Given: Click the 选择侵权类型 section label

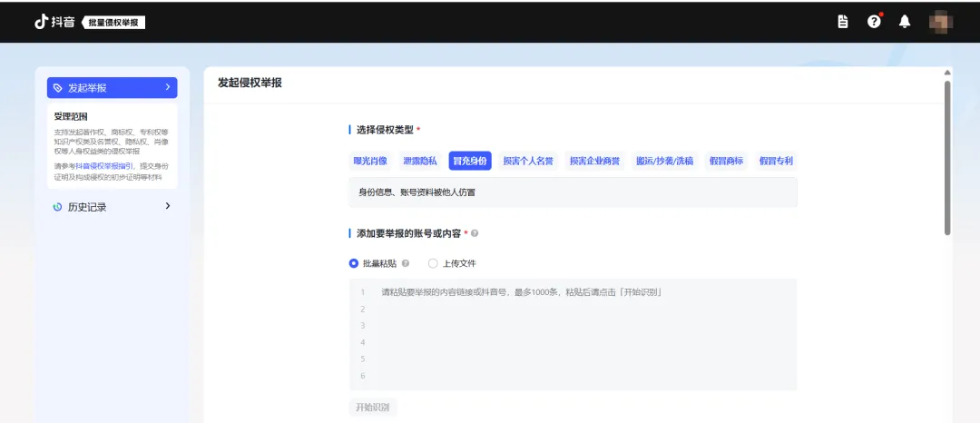Looking at the screenshot, I should pyautogui.click(x=385, y=130).
